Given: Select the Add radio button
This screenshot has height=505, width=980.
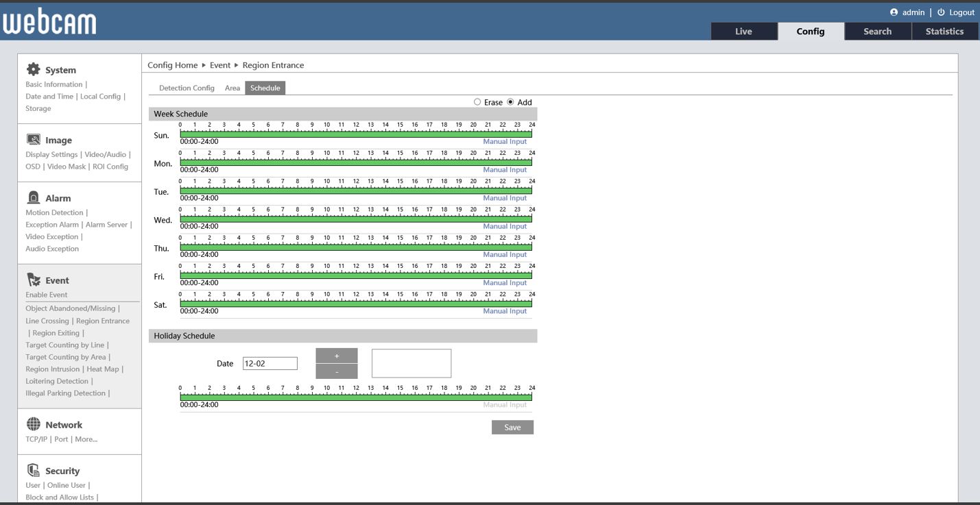Looking at the screenshot, I should click(510, 102).
